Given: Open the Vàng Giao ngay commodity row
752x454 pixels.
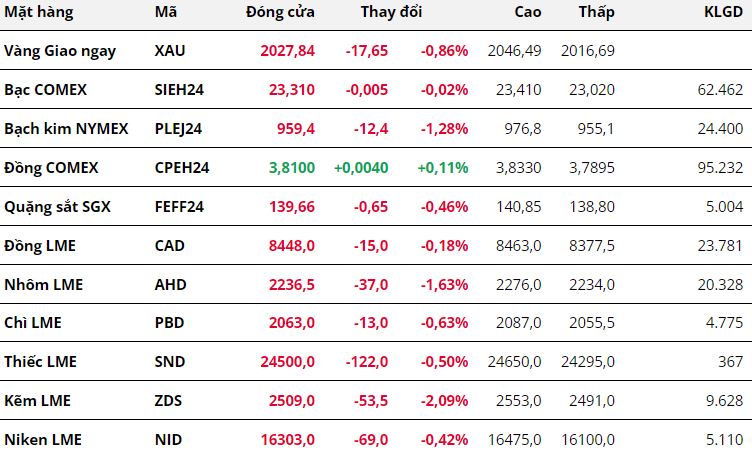Looking at the screenshot, I should [59, 50].
